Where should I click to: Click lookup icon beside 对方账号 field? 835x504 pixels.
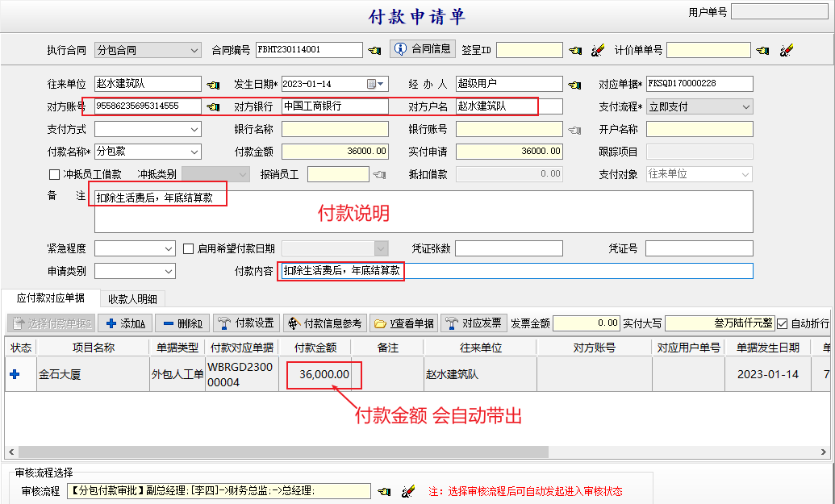point(213,106)
